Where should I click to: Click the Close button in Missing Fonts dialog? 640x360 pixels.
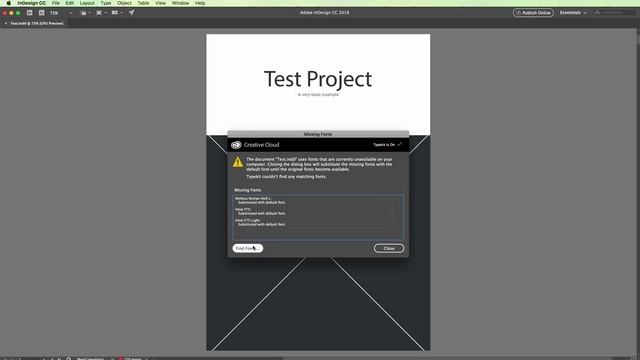(389, 248)
